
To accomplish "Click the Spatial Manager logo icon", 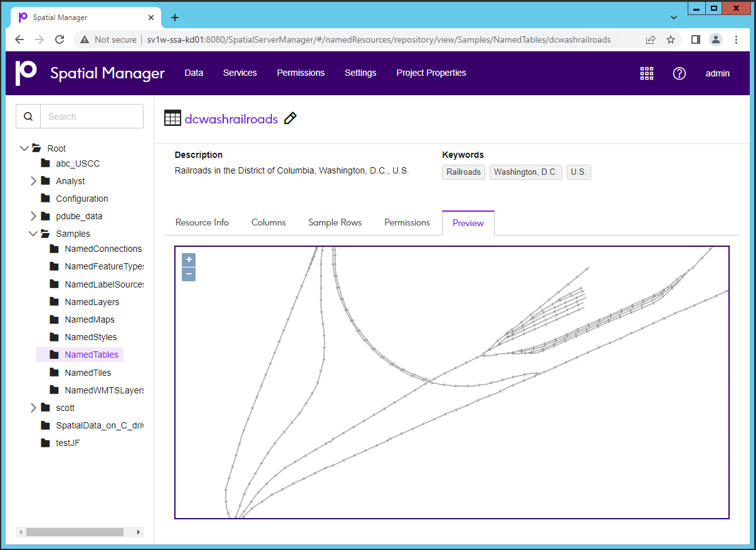I will pyautogui.click(x=26, y=73).
